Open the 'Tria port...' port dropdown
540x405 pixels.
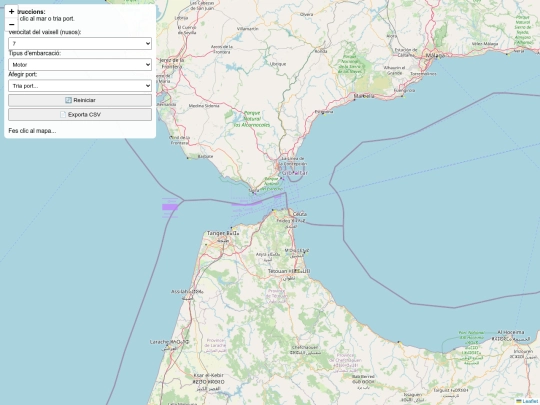click(80, 86)
